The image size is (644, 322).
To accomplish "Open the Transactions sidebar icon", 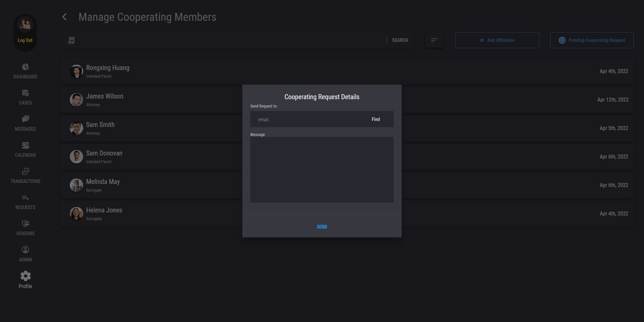I will click(25, 172).
